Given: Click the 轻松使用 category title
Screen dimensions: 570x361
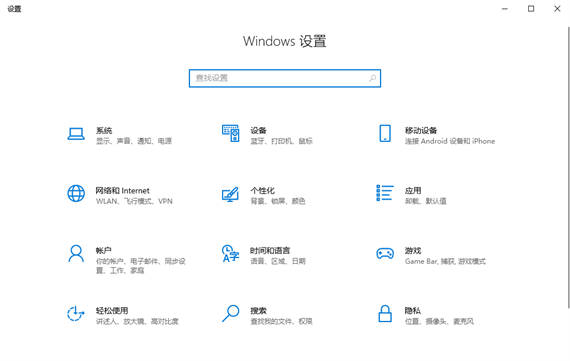Looking at the screenshot, I should (112, 310).
